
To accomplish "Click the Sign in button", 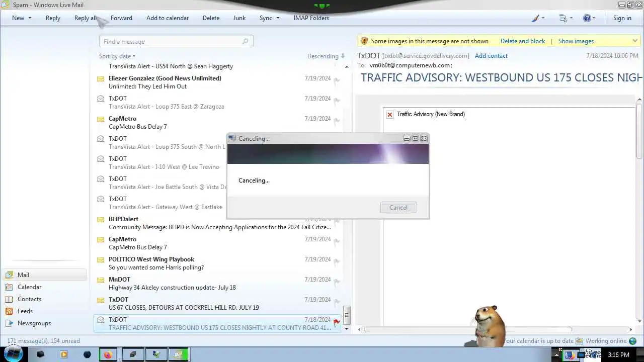I will 622,18.
